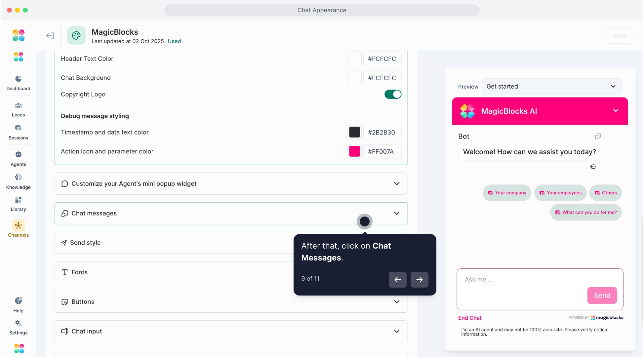This screenshot has height=357, width=644.
Task: Open the Dashboard icon in sidebar
Action: (x=19, y=79)
